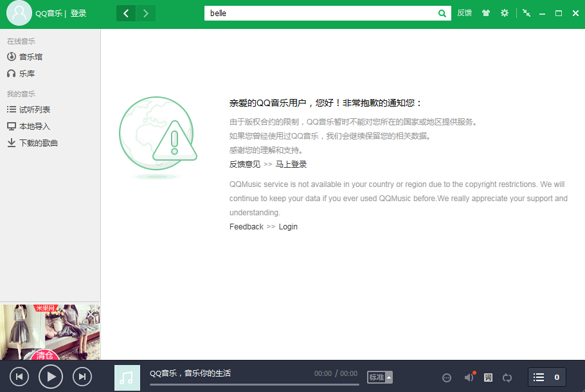
Task: Switch to mini mode icon
Action: [x=526, y=13]
